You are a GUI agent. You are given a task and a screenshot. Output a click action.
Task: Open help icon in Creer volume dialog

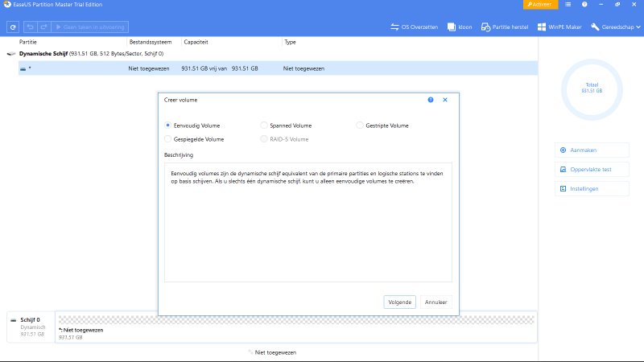(x=431, y=100)
